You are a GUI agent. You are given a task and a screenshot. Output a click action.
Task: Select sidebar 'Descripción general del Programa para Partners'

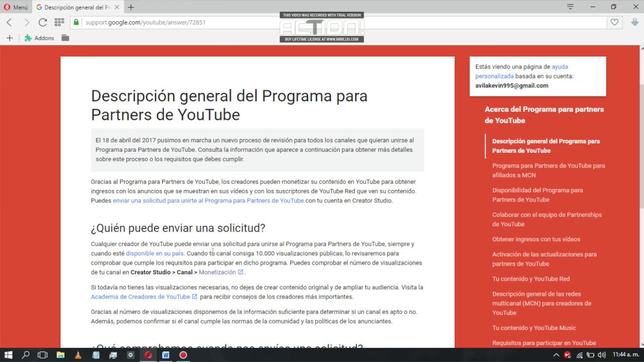(546, 146)
